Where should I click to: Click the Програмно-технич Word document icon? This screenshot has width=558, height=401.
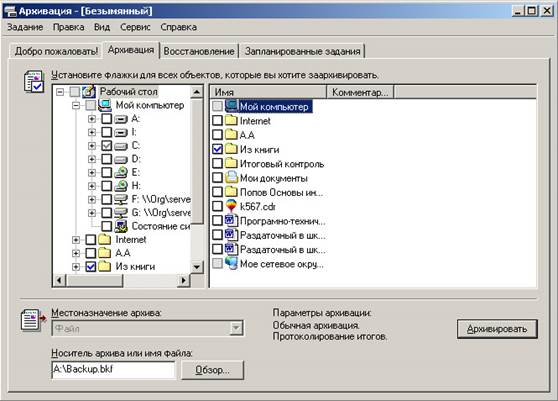click(x=231, y=221)
